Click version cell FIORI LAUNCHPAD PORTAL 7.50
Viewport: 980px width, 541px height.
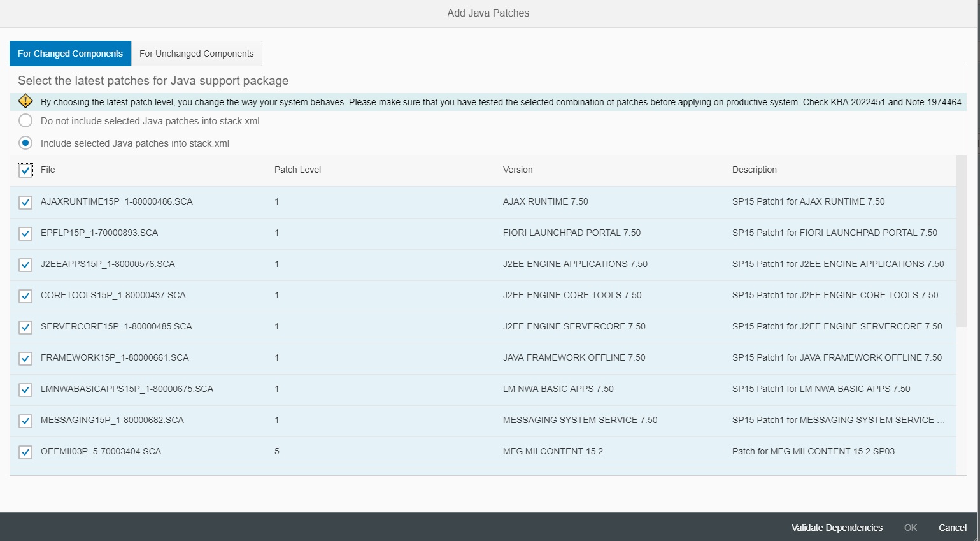pos(572,233)
